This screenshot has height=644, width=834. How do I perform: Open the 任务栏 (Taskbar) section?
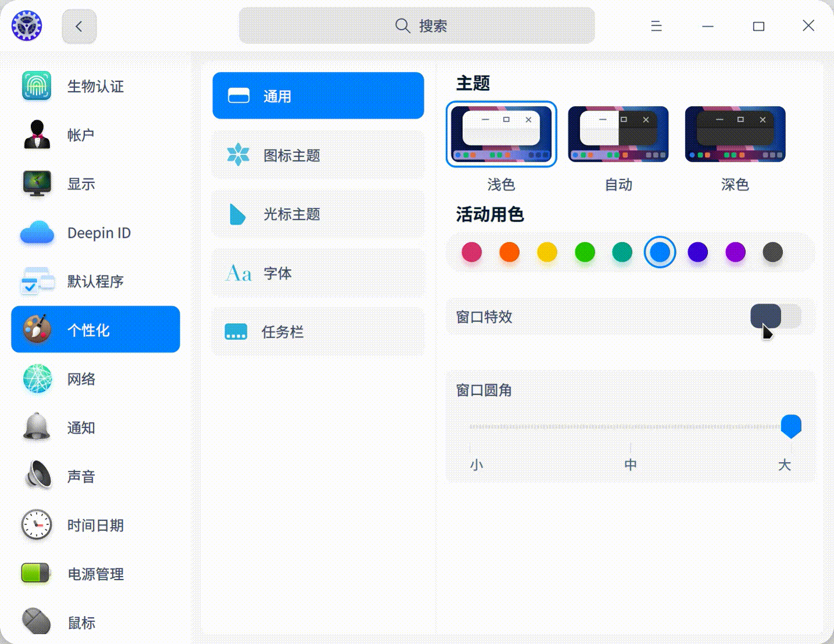point(318,331)
